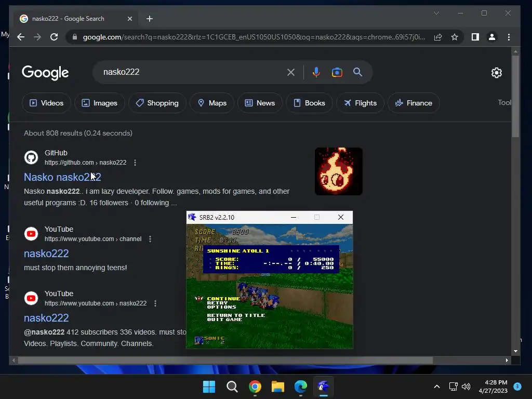Open more options for YouTube channel result
Viewport: 532px width, 399px height.
pyautogui.click(x=150, y=239)
